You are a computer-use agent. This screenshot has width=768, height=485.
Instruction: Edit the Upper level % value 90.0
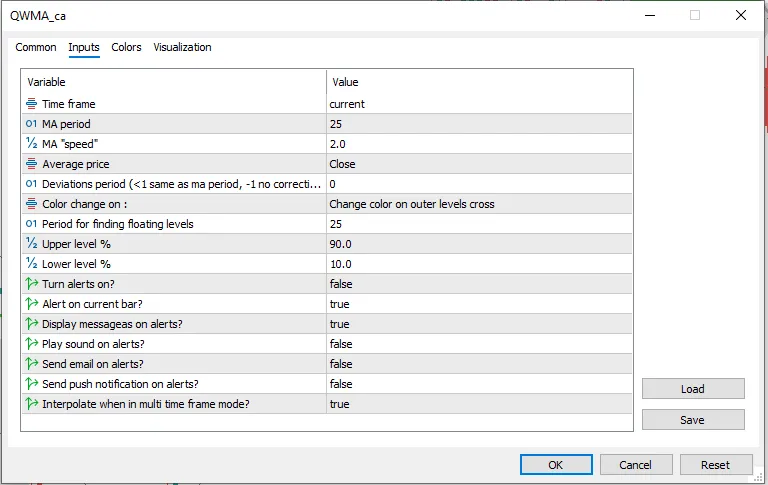[479, 244]
